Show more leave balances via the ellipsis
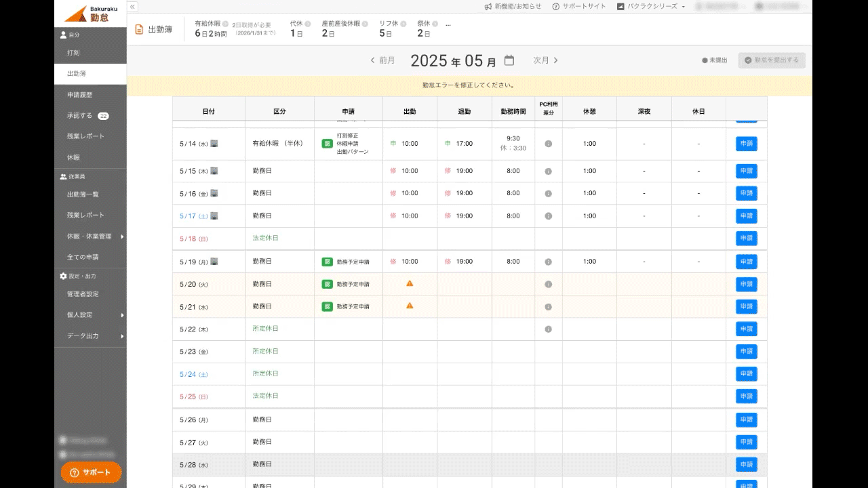This screenshot has width=868, height=488. click(448, 24)
